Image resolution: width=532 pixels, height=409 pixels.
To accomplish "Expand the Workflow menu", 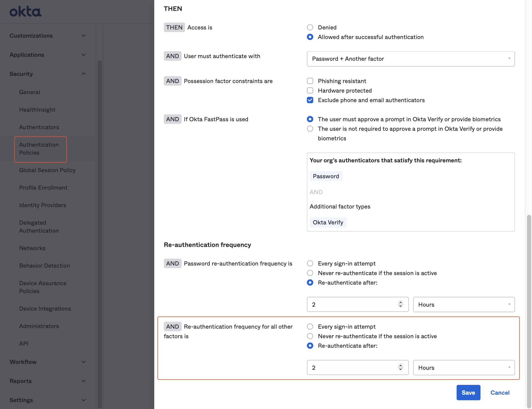I will click(48, 362).
